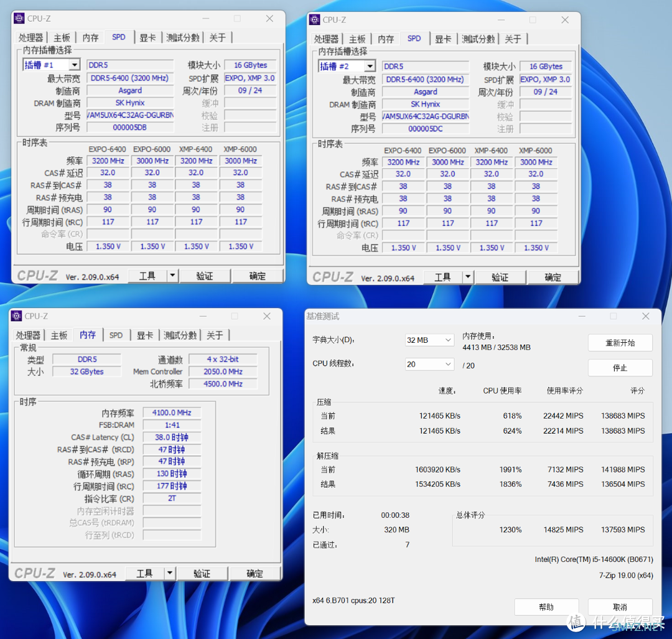Switch to 处理器 tab in memory window
The image size is (672, 639).
point(28,335)
